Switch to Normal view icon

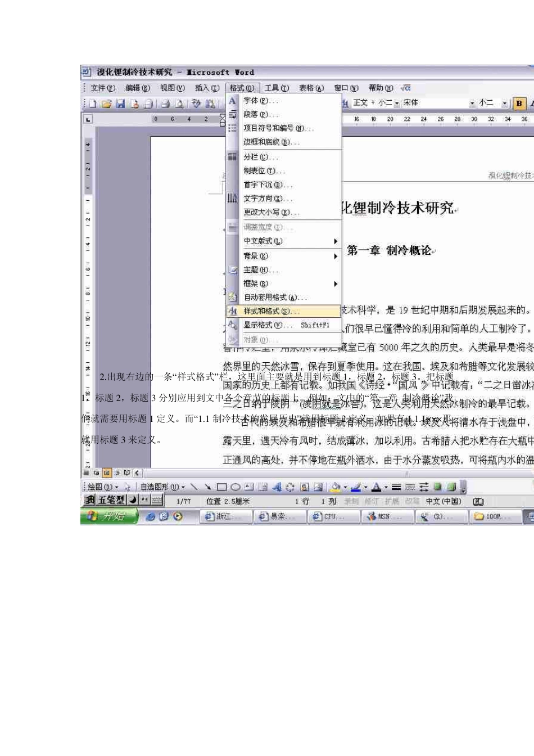[87, 473]
